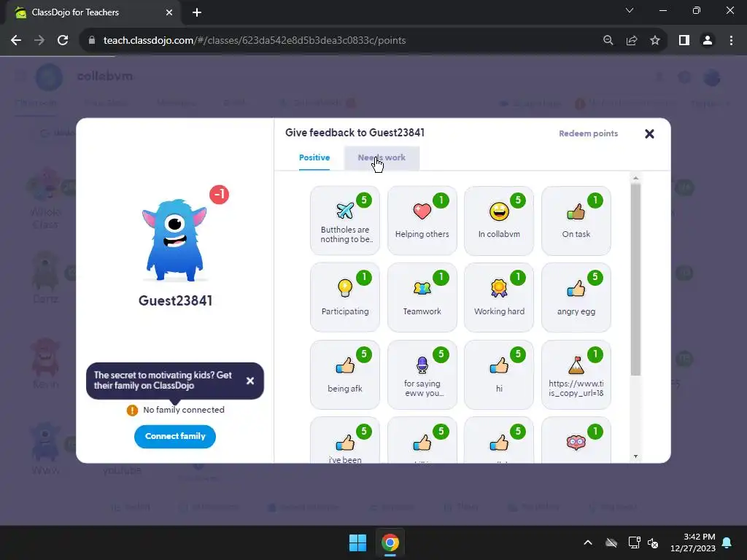Go back to the previous page
This screenshot has width=747, height=560.
16,41
